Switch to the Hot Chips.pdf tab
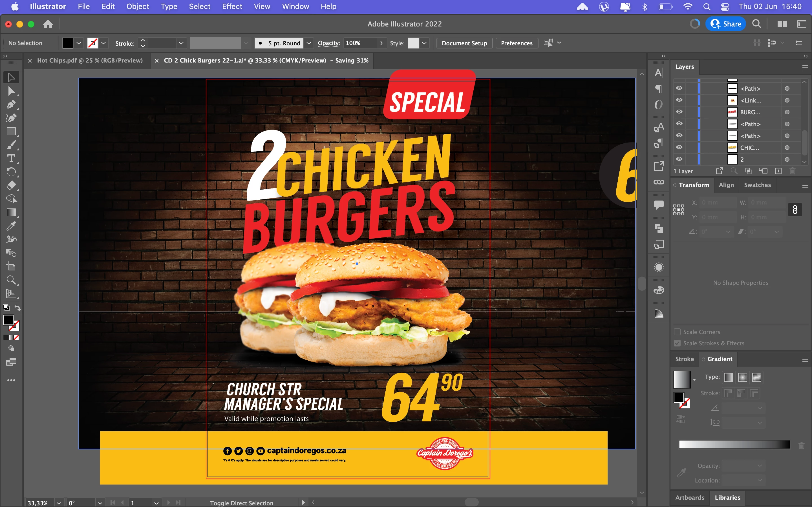 click(90, 60)
